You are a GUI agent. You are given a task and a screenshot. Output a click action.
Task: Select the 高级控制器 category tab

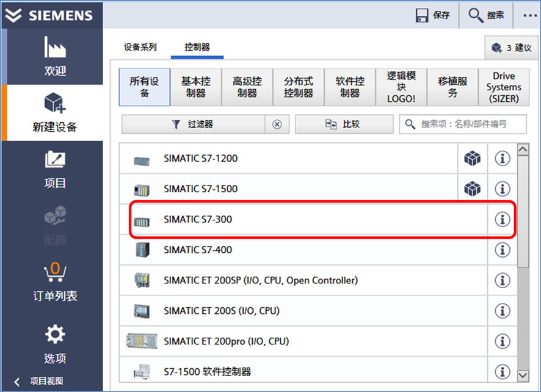coord(247,87)
